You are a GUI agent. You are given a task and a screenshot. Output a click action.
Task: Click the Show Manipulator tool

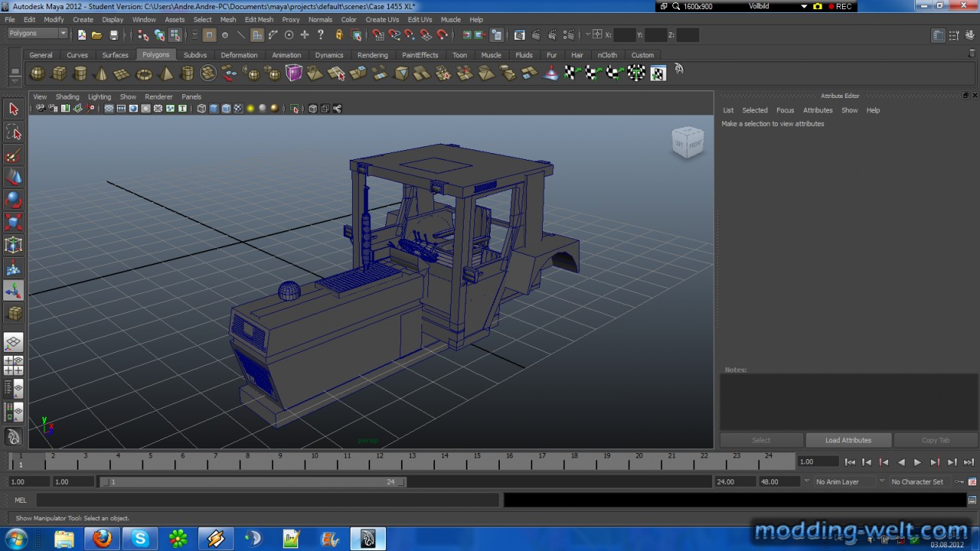(14, 291)
